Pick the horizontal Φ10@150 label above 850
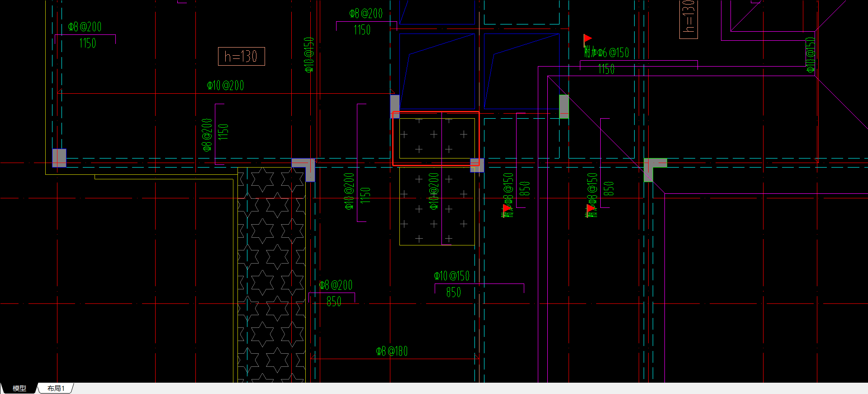Image resolution: width=868 pixels, height=394 pixels. click(x=452, y=276)
